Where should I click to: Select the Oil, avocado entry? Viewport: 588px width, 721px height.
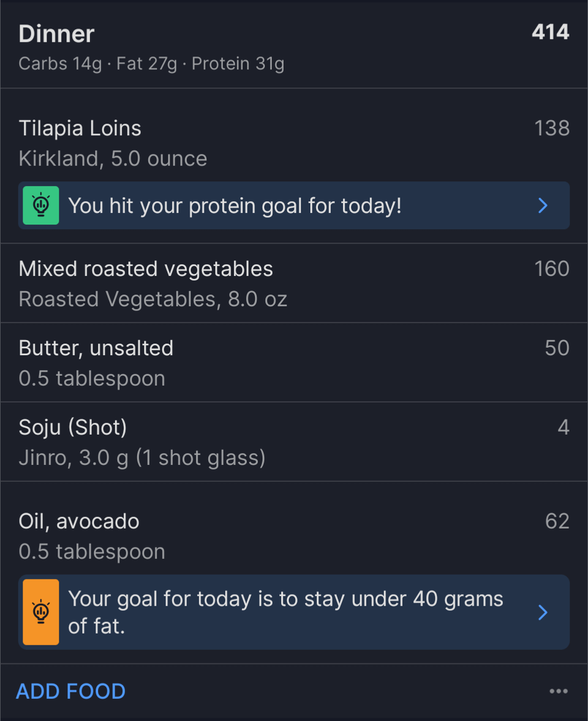[x=294, y=536]
